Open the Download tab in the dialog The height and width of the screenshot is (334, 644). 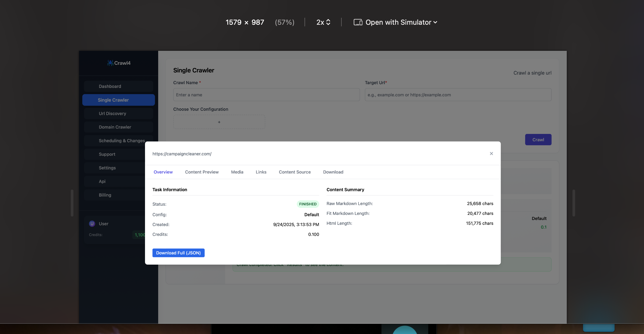(333, 172)
